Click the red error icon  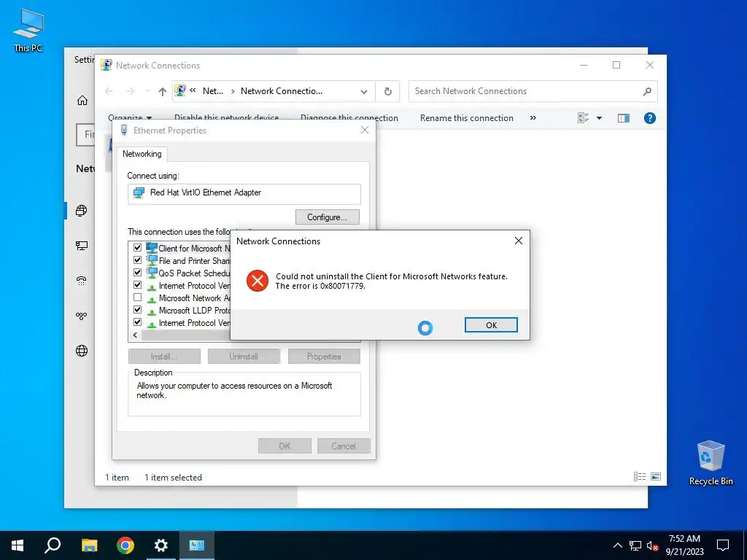258,281
